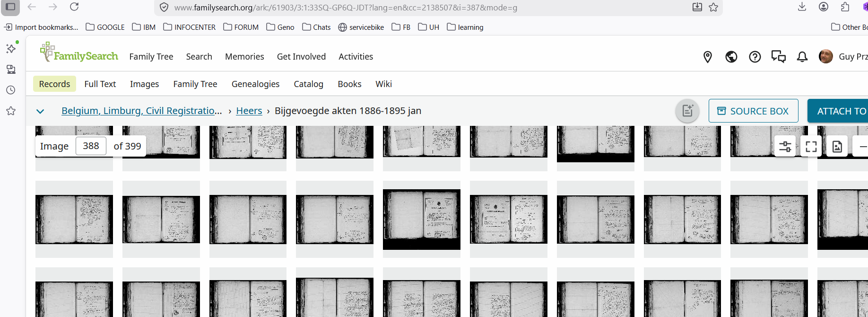The image size is (868, 317).
Task: Open the chat messages icon
Action: (779, 57)
